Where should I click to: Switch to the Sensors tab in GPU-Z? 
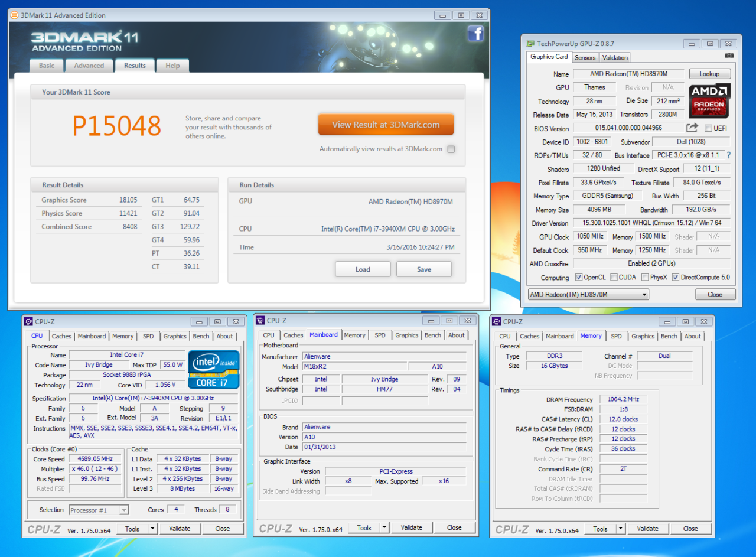click(585, 57)
